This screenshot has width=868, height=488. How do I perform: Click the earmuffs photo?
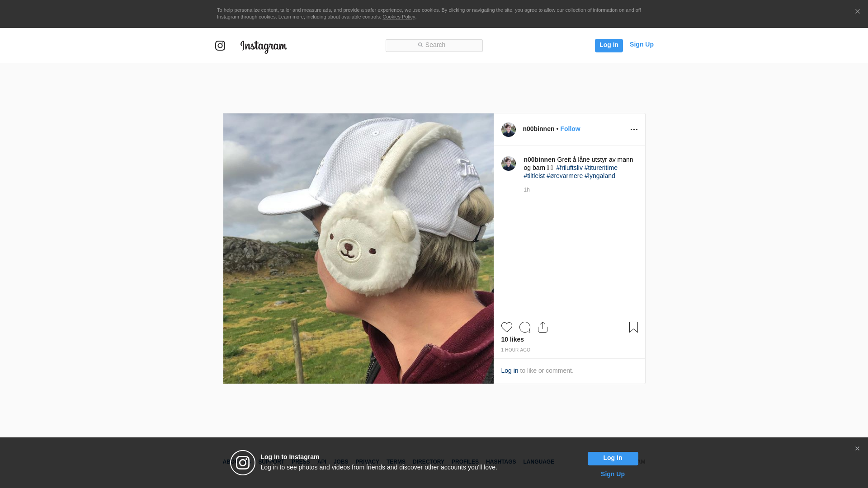click(x=358, y=249)
